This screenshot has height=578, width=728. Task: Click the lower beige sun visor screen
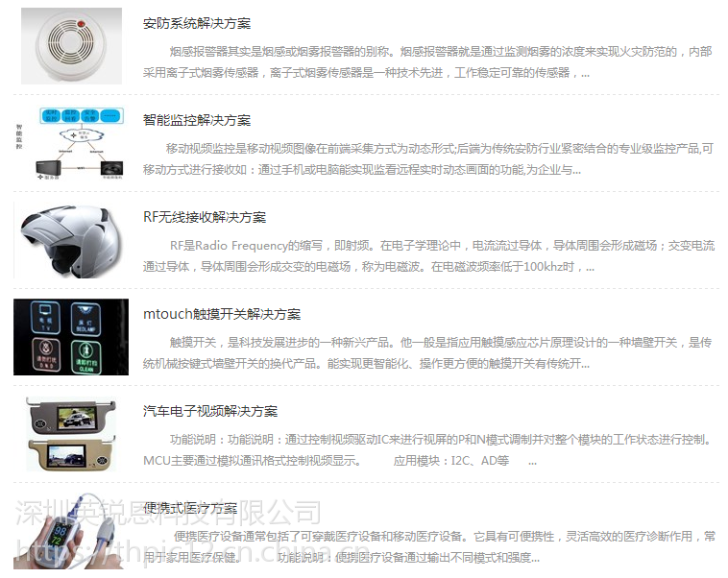[71, 453]
